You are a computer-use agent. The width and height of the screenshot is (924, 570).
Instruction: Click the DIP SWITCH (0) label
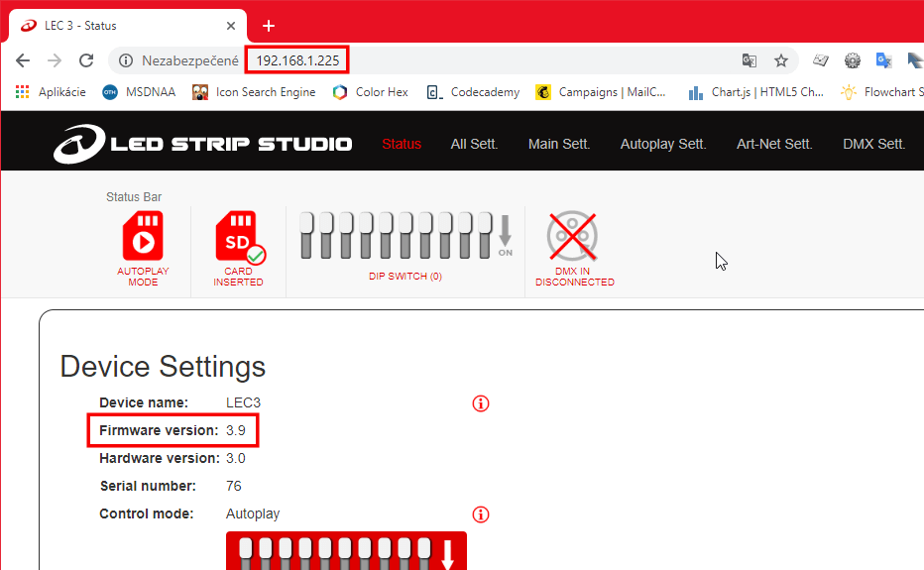405,276
